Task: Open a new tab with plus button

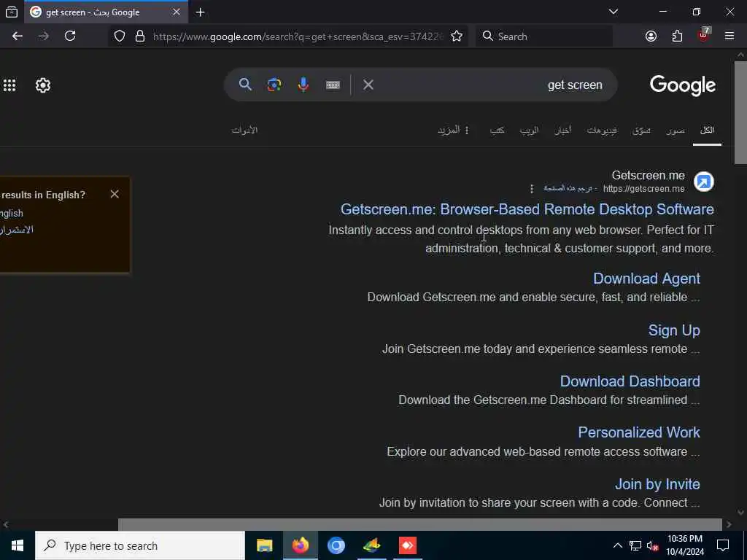Action: click(x=201, y=12)
